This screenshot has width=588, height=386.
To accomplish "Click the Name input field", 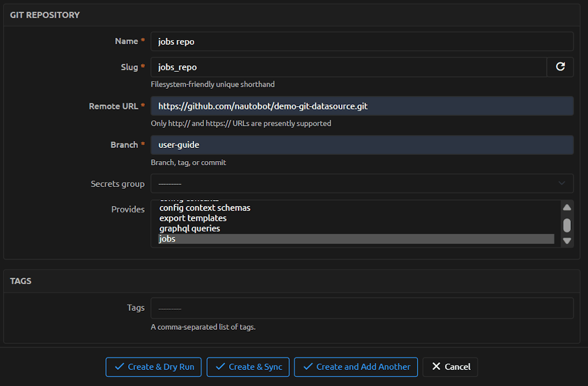I will [362, 42].
